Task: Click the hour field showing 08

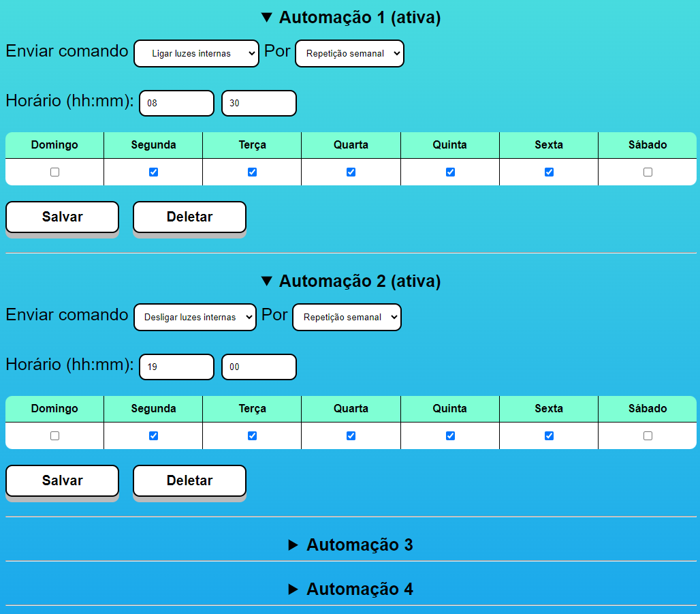Action: click(x=176, y=104)
